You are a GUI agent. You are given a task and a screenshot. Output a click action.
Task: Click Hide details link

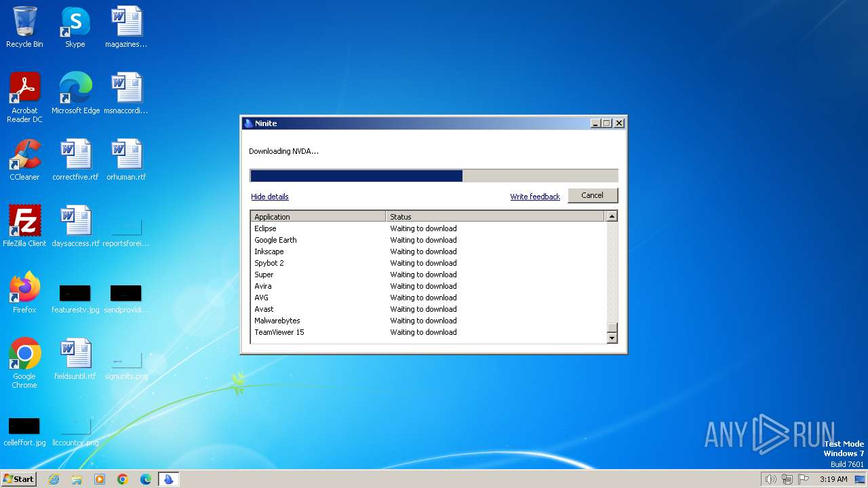click(x=270, y=197)
